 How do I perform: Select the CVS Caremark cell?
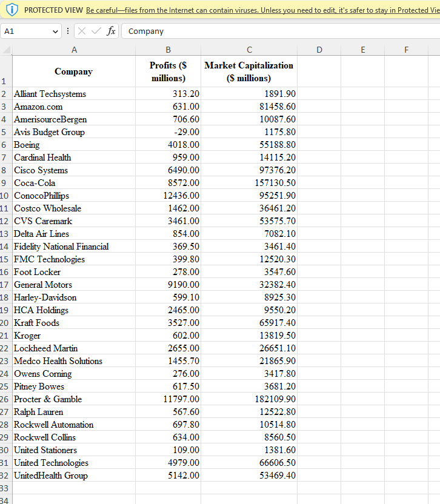pos(74,221)
